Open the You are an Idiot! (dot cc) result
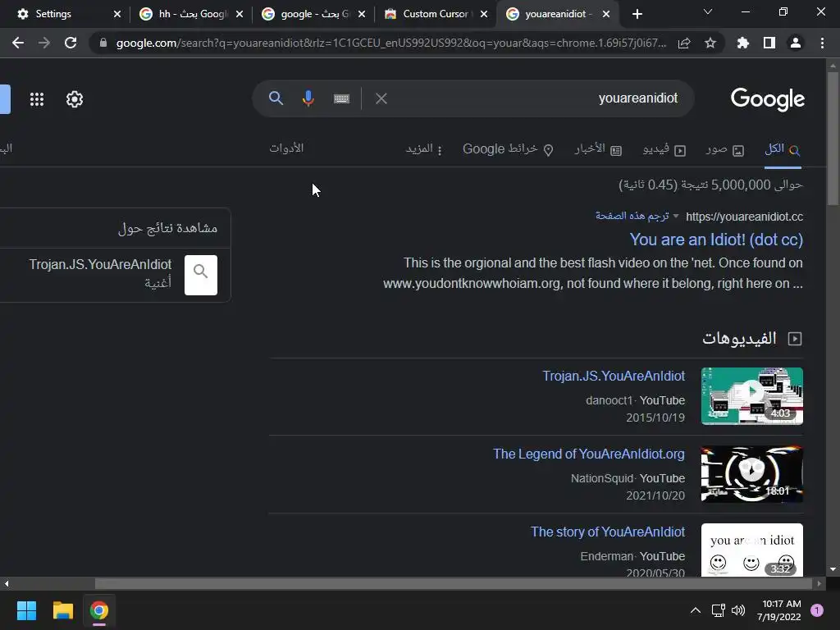 tap(715, 240)
